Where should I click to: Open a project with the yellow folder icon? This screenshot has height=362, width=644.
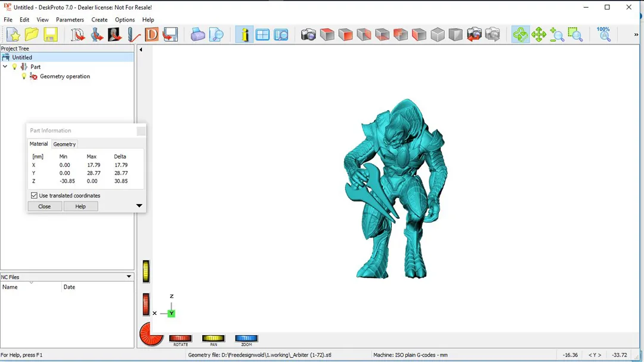(x=32, y=35)
